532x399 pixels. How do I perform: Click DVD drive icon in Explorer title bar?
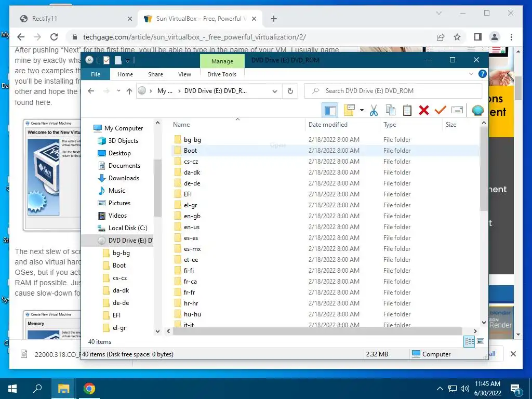89,60
